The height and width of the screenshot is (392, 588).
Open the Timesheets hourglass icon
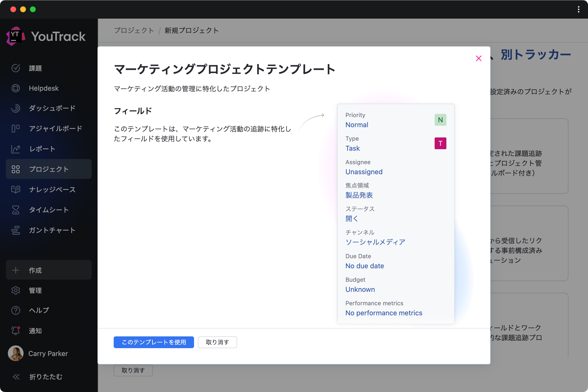tap(15, 210)
